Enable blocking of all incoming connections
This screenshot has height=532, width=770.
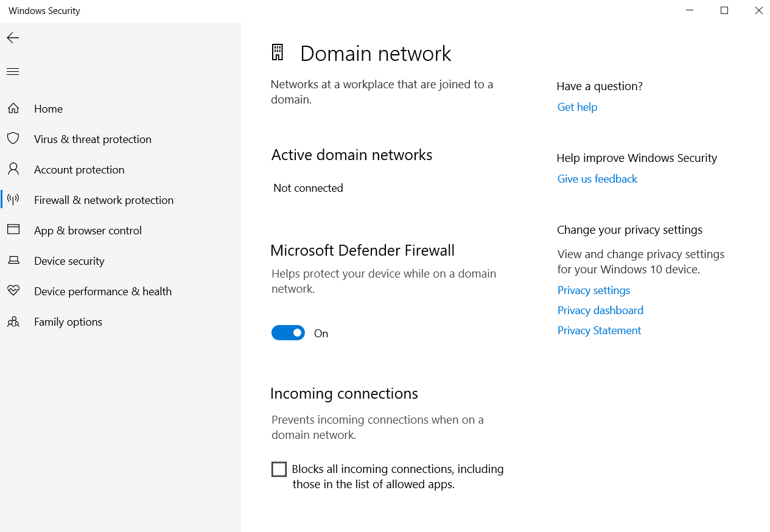point(279,469)
